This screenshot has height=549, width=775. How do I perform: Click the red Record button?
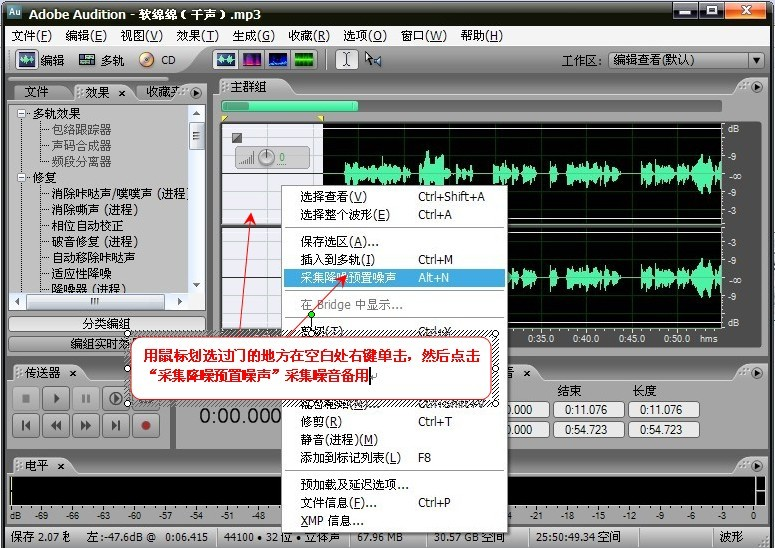145,425
